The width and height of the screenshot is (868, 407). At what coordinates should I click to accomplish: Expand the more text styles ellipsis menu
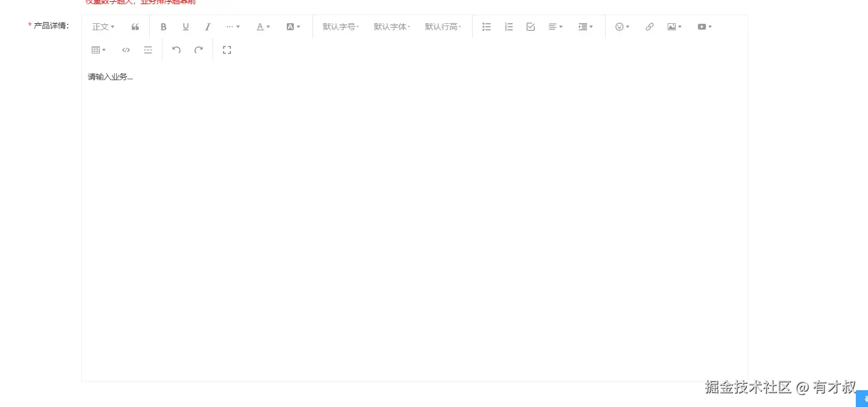(233, 27)
